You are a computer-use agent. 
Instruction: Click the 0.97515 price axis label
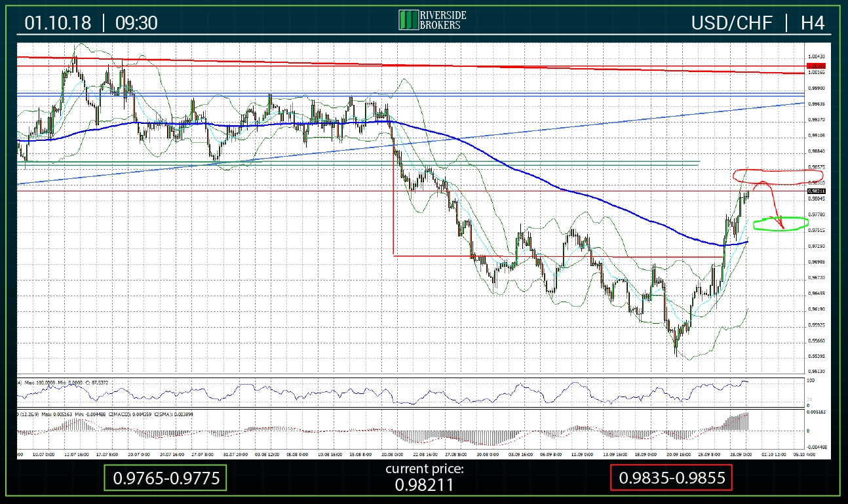tap(817, 230)
